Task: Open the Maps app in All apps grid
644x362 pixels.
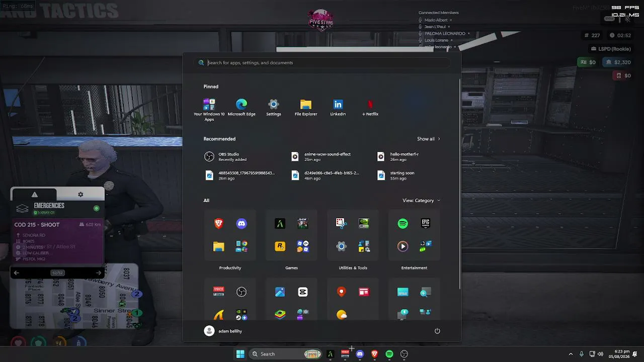Action: pyautogui.click(x=341, y=292)
